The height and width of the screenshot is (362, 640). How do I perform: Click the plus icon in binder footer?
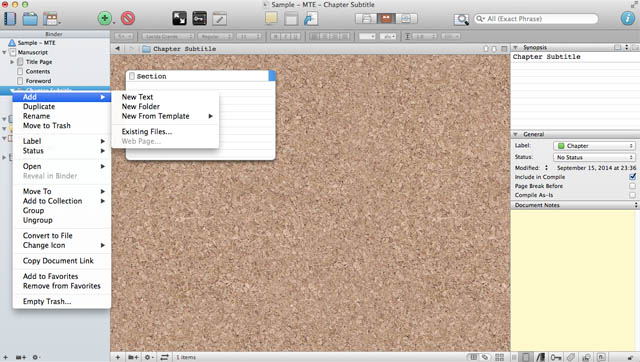tap(5, 357)
